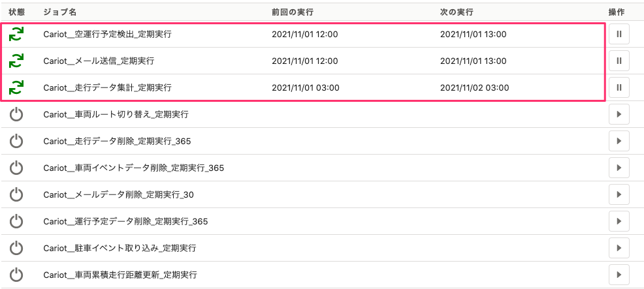Start the Cariot__車両イベントデータ削除_定期実行_365 job
Screen dimensions: 644x289
click(619, 168)
